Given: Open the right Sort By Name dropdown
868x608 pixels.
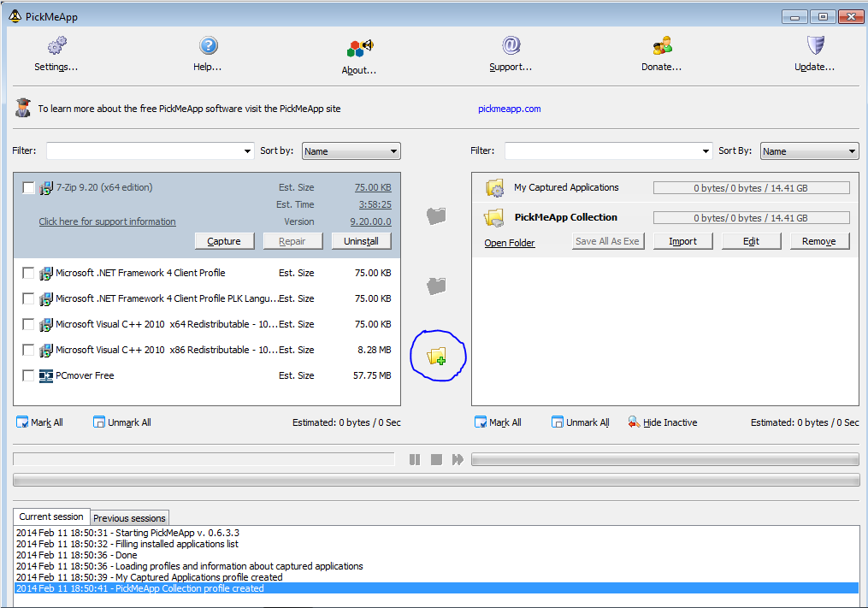Looking at the screenshot, I should (x=809, y=151).
